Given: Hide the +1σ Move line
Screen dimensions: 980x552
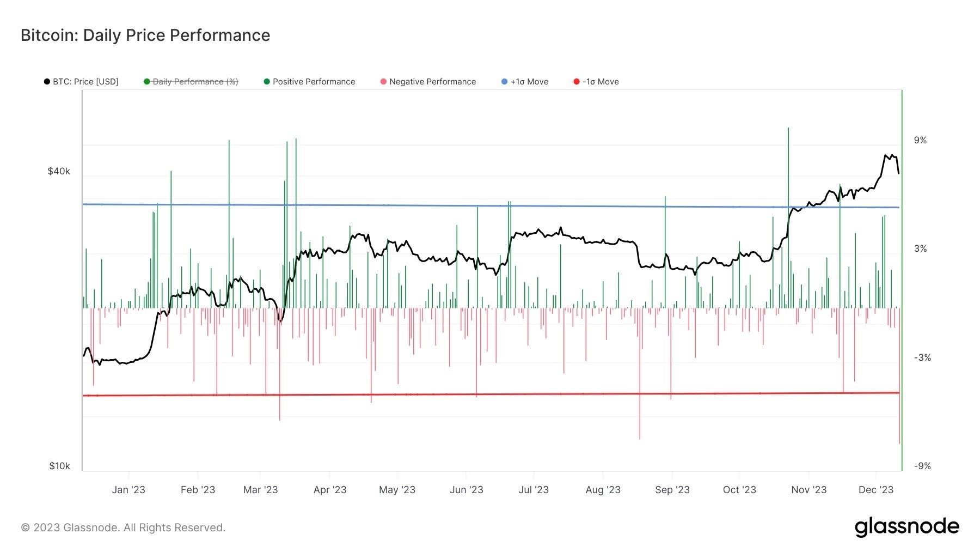Looking at the screenshot, I should (x=525, y=82).
